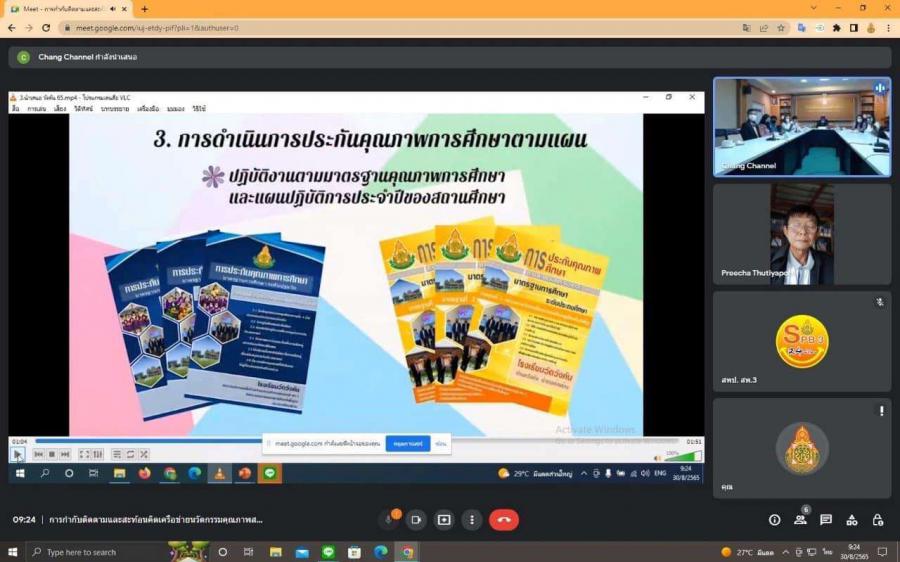The height and width of the screenshot is (562, 900).
Task: Open the meeting details info icon
Action: click(x=774, y=520)
